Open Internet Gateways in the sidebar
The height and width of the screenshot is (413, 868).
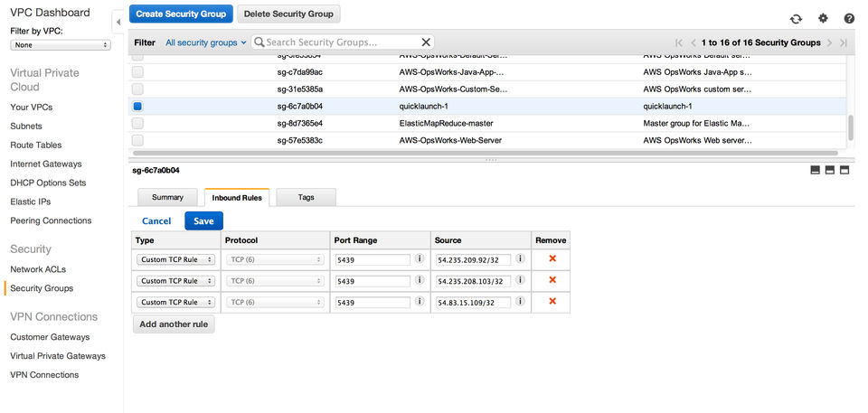point(46,164)
